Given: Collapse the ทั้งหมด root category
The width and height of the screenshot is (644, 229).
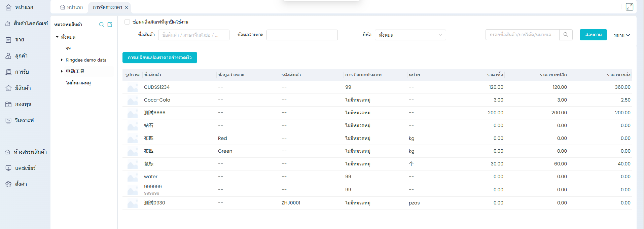Looking at the screenshot, I should coord(57,37).
